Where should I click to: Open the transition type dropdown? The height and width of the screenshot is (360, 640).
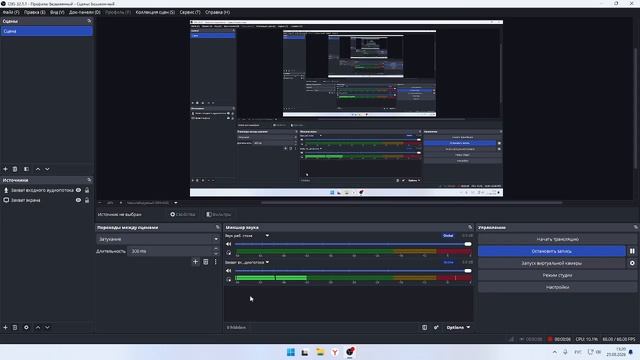(x=158, y=239)
